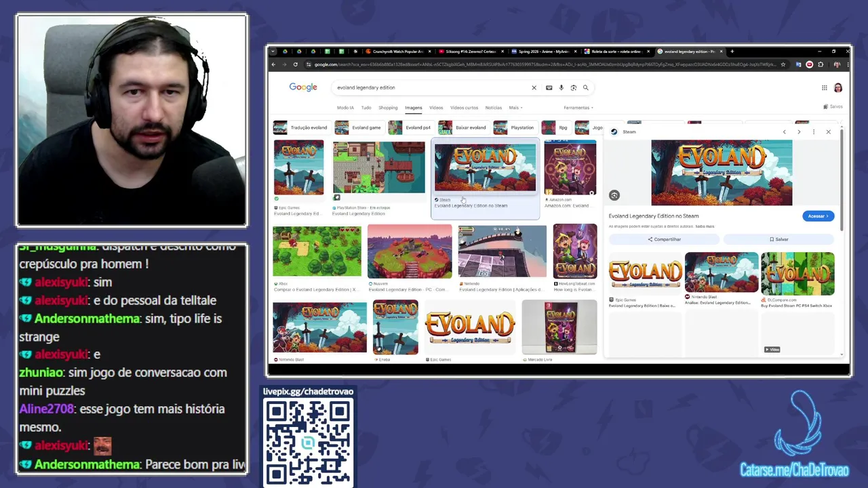
Task: Go forward in Chrome navigation
Action: tap(284, 64)
